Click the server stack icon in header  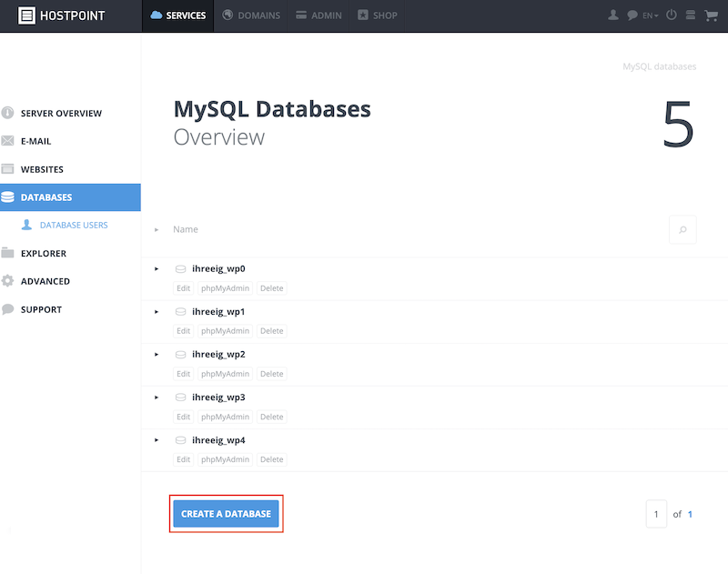(x=691, y=15)
